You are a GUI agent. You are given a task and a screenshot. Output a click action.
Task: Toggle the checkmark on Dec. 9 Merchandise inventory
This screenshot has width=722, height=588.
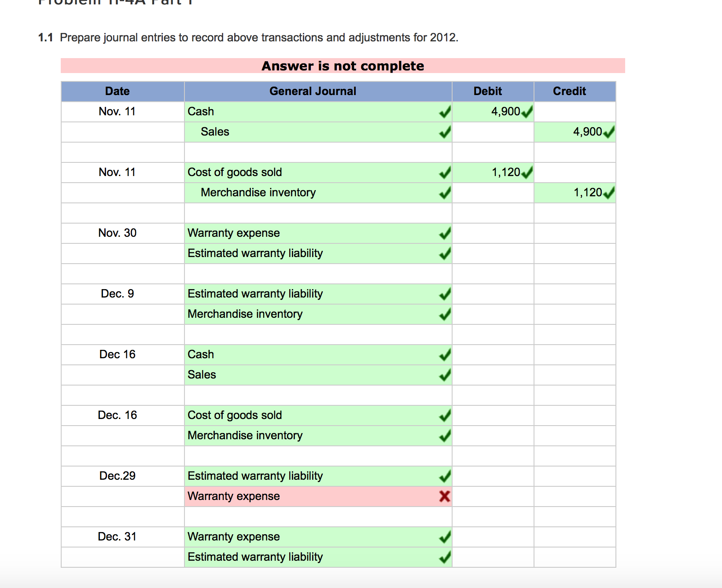445,314
